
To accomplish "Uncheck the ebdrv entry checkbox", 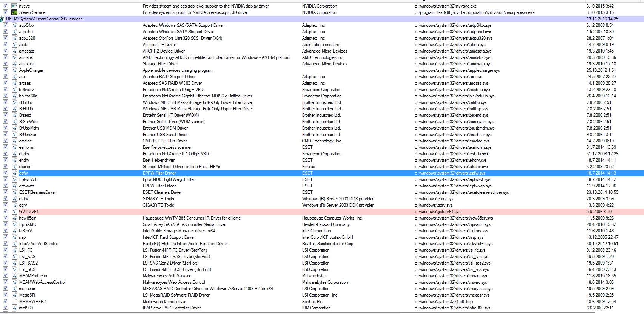I will coord(5,154).
